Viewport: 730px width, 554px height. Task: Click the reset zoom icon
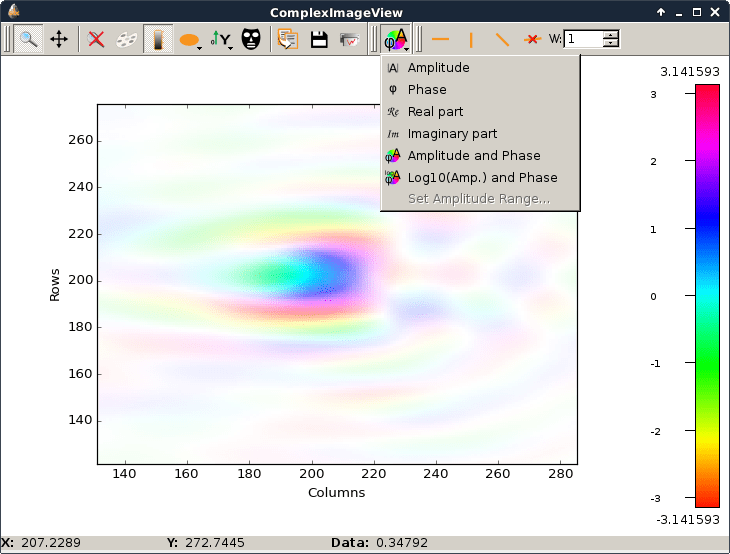coord(96,39)
